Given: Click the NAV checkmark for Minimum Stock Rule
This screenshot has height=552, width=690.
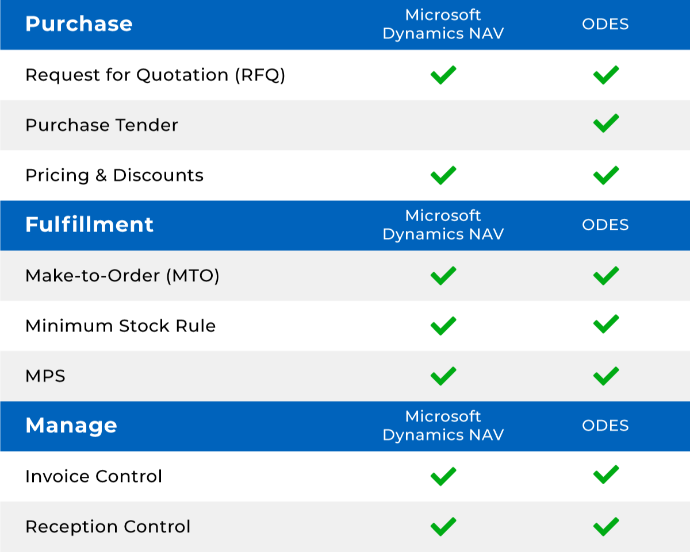Looking at the screenshot, I should [443, 326].
